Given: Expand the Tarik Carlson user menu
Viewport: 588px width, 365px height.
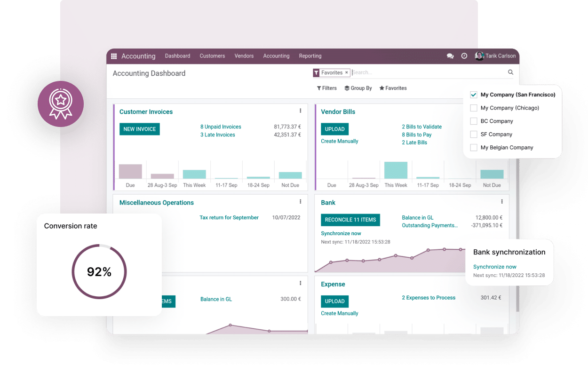Looking at the screenshot, I should 495,56.
